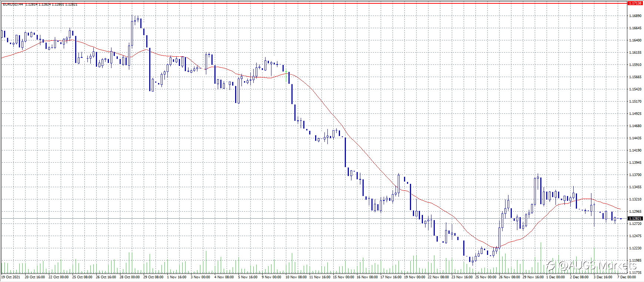
Task: Select the 1.15170 price axis value
Action: click(635, 102)
